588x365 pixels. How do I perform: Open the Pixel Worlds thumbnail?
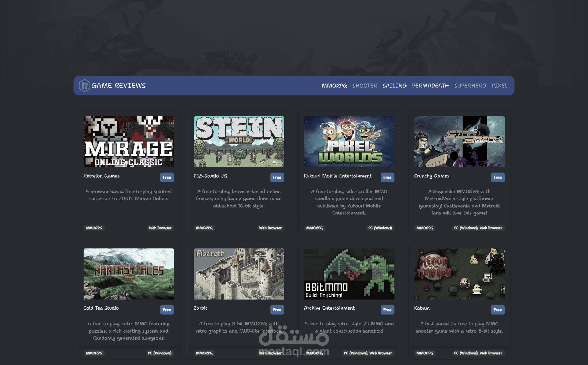349,142
